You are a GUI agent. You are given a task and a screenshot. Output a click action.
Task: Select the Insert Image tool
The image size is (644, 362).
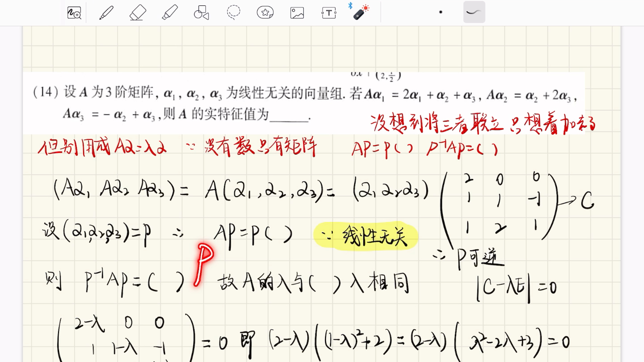click(297, 13)
